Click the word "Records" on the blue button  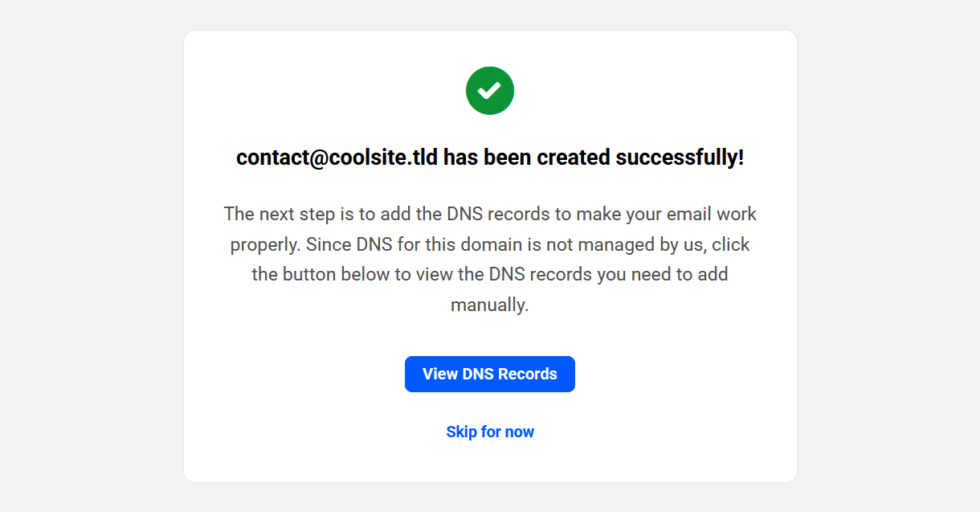[527, 375]
